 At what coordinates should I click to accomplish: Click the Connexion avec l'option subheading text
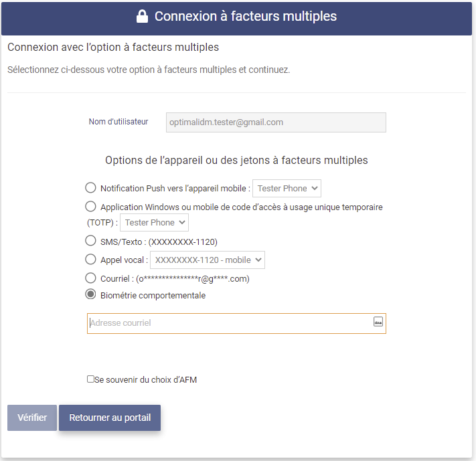(x=113, y=48)
